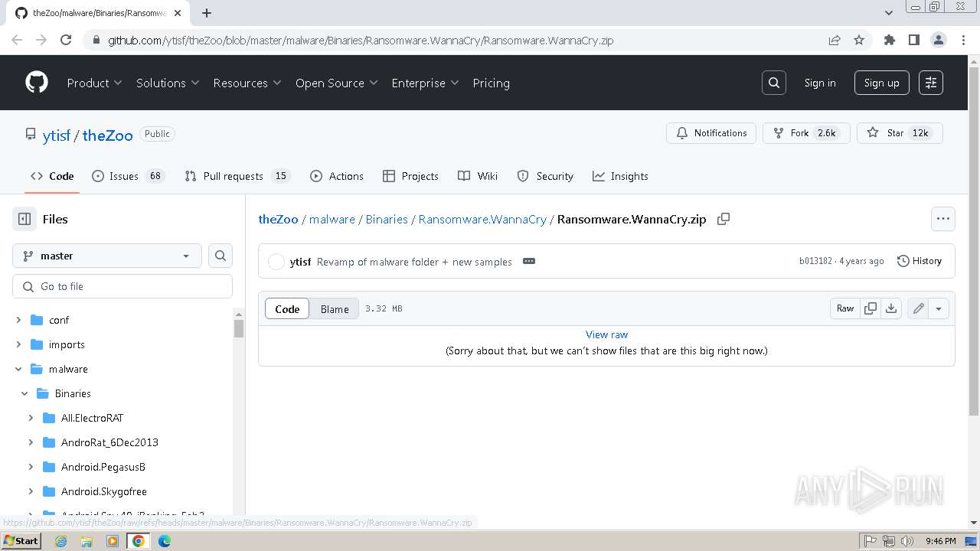This screenshot has width=980, height=551.
Task: Expand the commit message ellipsis
Action: click(x=529, y=261)
